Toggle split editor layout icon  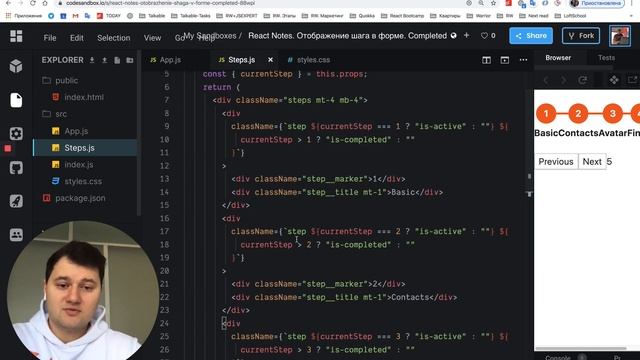[486, 60]
